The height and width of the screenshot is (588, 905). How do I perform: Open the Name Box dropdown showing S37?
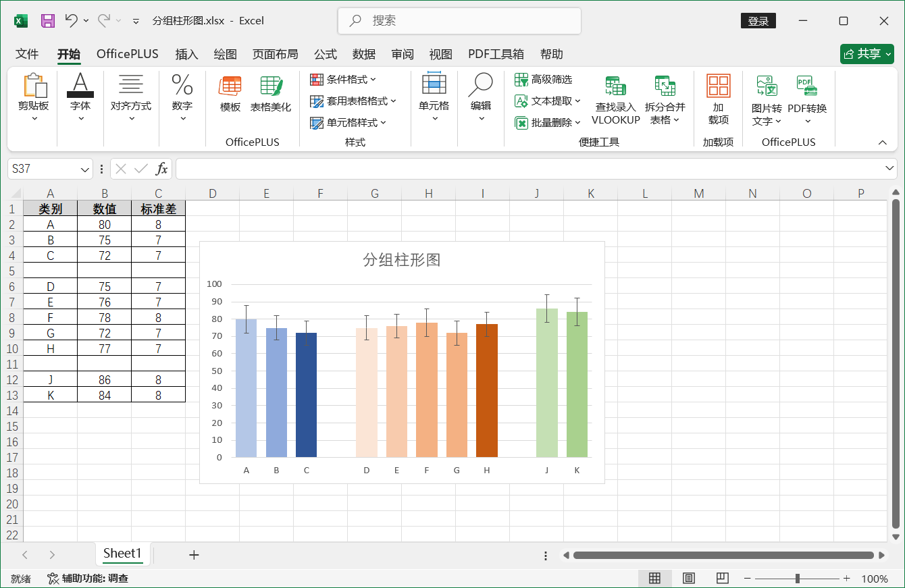coord(84,168)
